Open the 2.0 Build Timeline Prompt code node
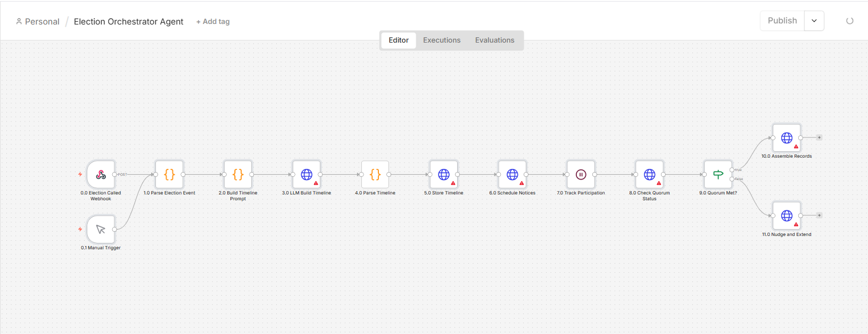Viewport: 868px width, 334px height. (x=238, y=175)
